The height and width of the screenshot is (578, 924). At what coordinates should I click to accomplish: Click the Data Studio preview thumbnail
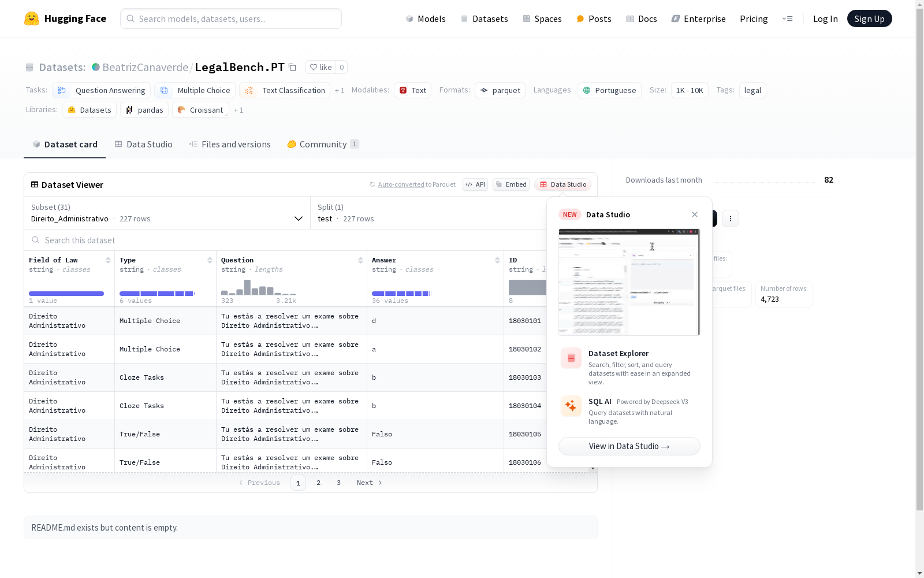coord(629,282)
